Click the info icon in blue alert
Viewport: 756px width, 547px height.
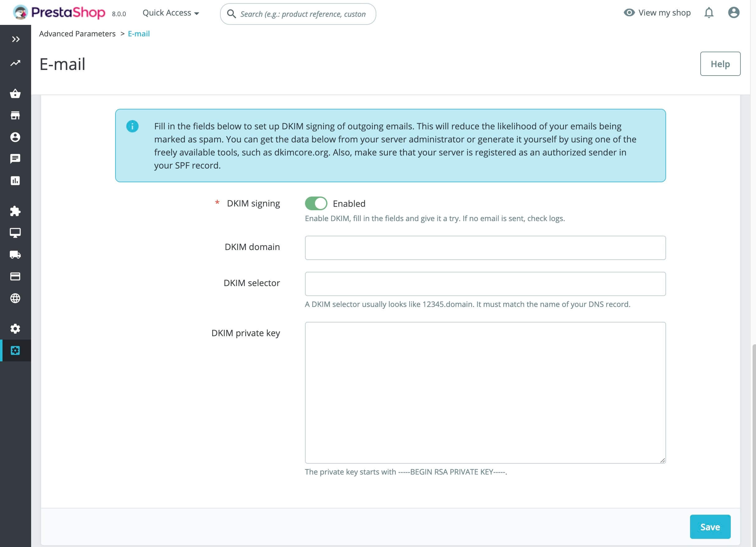[132, 126]
